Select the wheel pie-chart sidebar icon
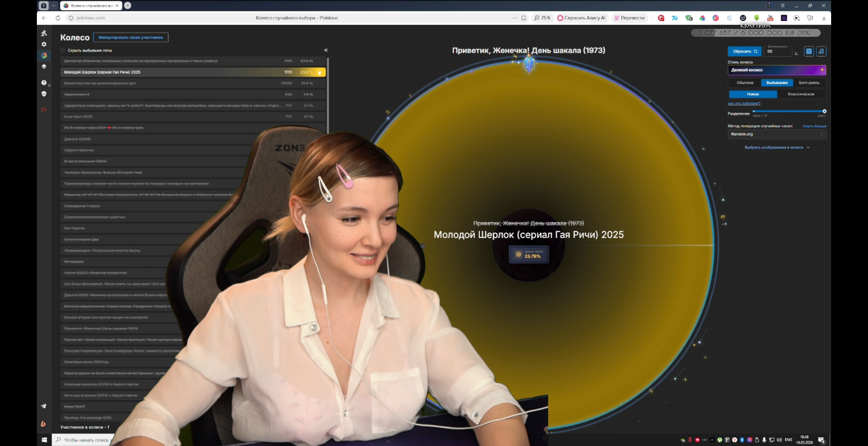 [44, 56]
